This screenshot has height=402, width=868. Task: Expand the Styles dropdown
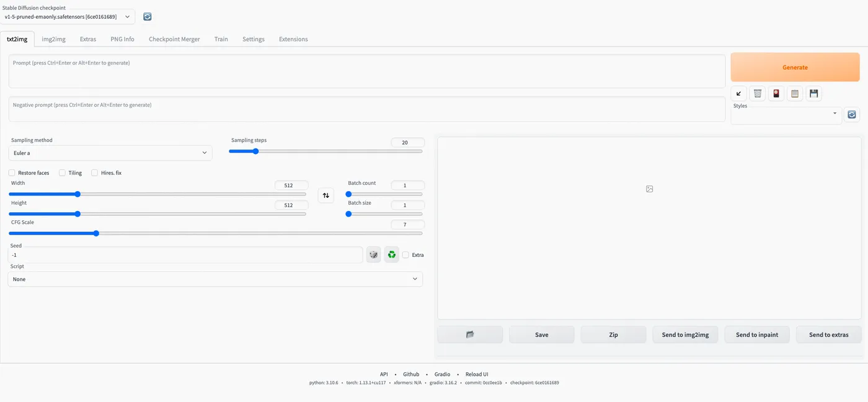pos(786,115)
